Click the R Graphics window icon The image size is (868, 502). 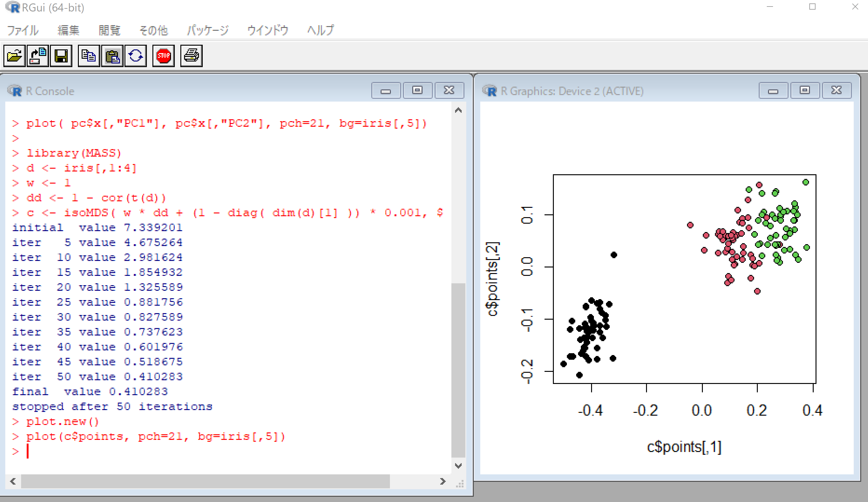point(490,91)
